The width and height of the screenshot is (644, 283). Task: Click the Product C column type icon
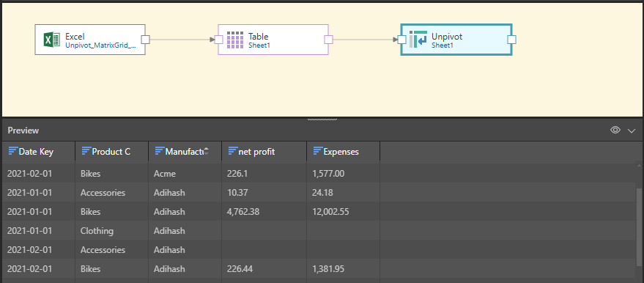tap(86, 151)
